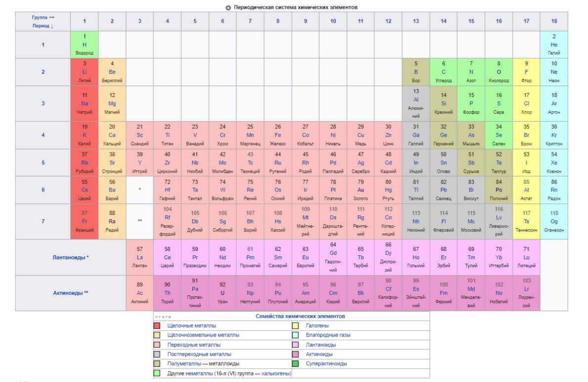Select the Углерод (C) element cell
The image size is (588, 382).
444,72
